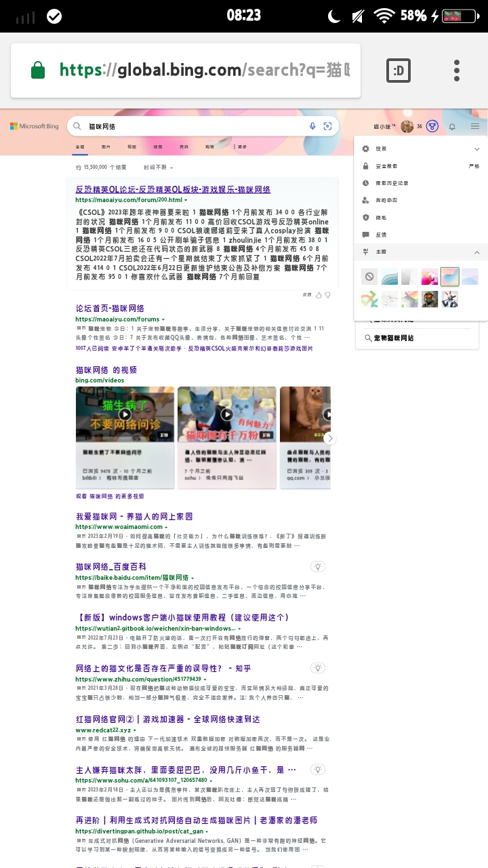Tap the green padlock in address bar
488x868 pixels.
(38, 70)
